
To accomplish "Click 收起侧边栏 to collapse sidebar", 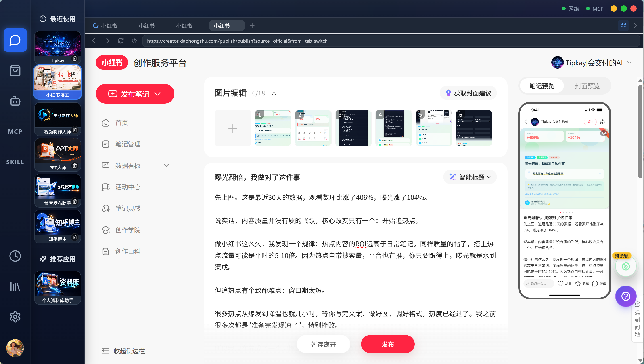I will (123, 351).
